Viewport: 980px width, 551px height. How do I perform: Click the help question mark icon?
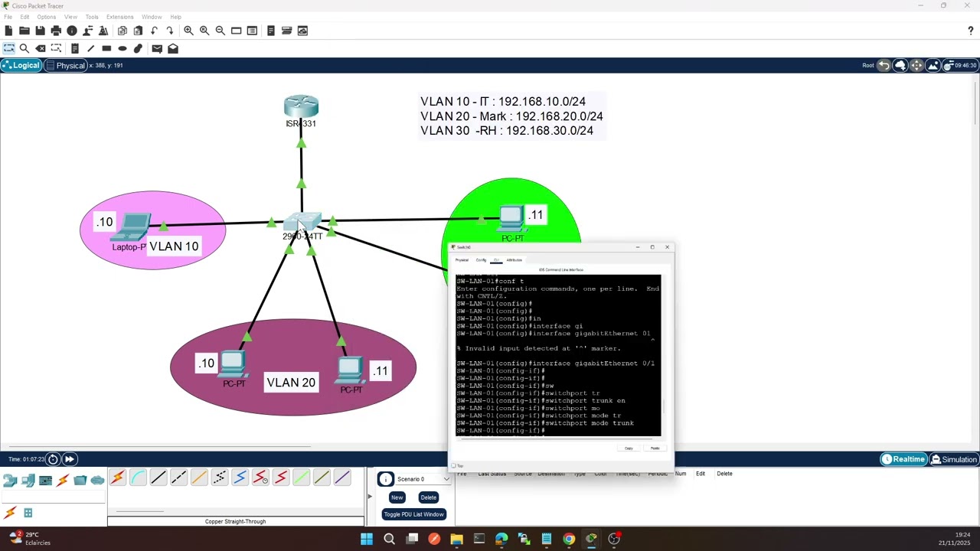[970, 31]
